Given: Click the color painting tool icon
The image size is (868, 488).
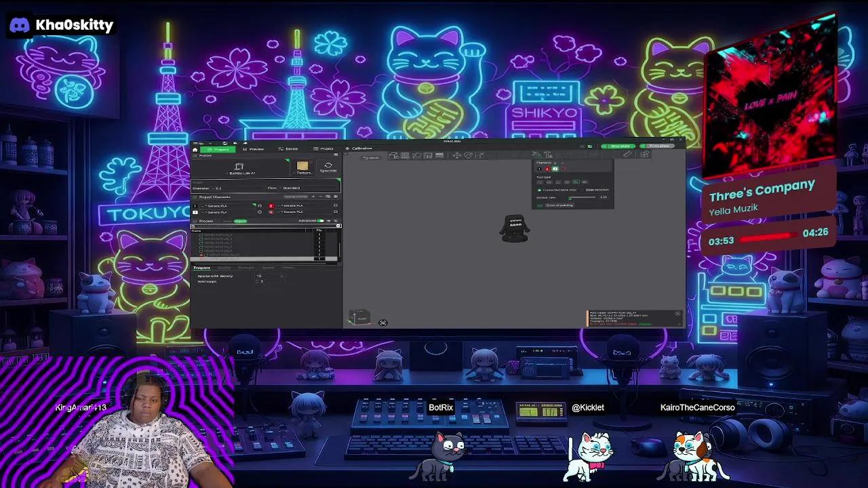Looking at the screenshot, I should (x=536, y=155).
